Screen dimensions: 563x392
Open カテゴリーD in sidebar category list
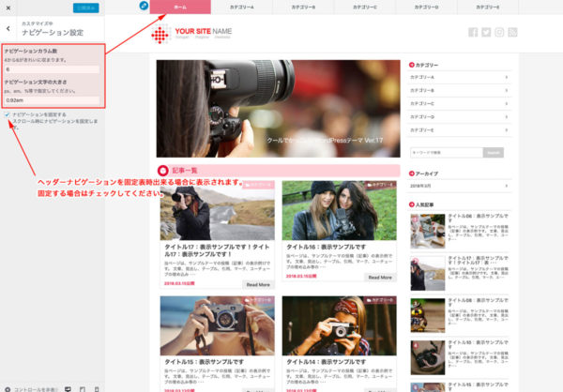pos(459,116)
